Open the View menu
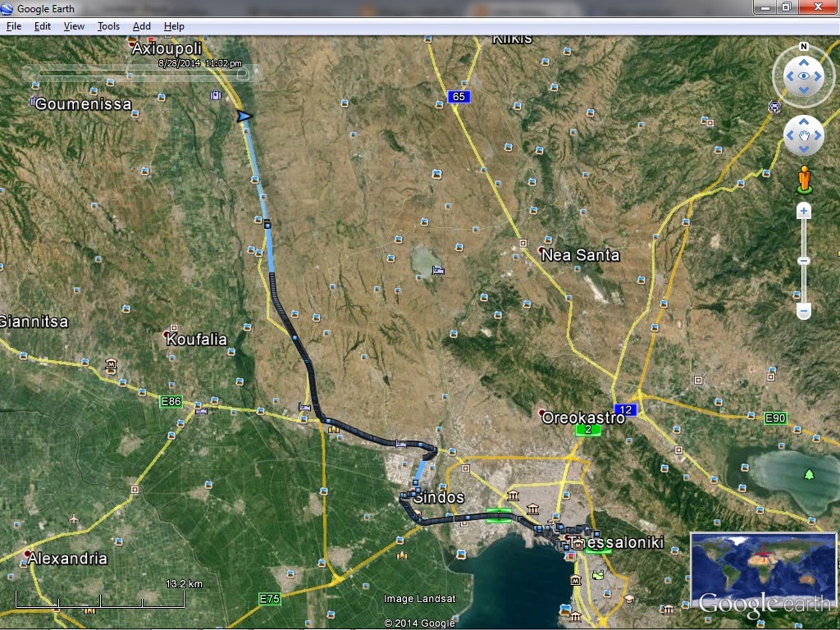Image resolution: width=840 pixels, height=630 pixels. 74,26
